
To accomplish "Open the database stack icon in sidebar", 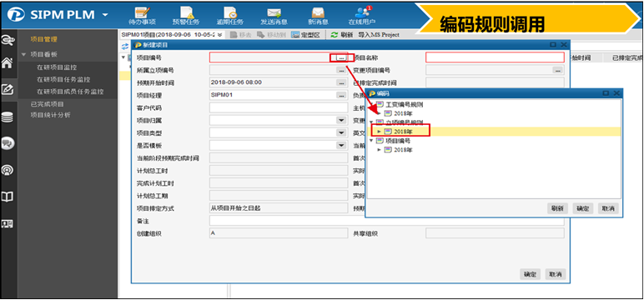I will [8, 117].
